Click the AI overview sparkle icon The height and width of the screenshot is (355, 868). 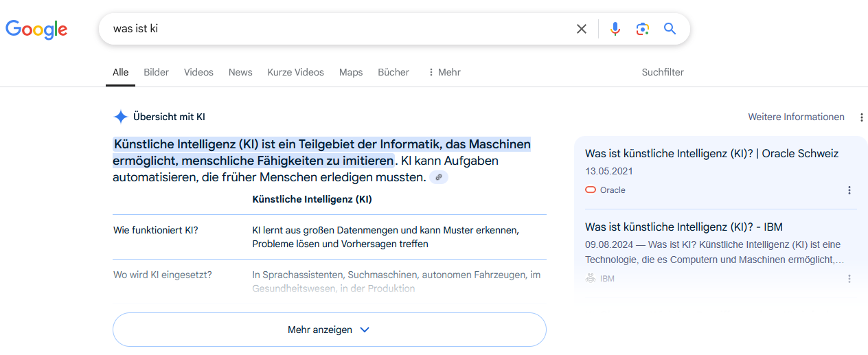click(121, 117)
